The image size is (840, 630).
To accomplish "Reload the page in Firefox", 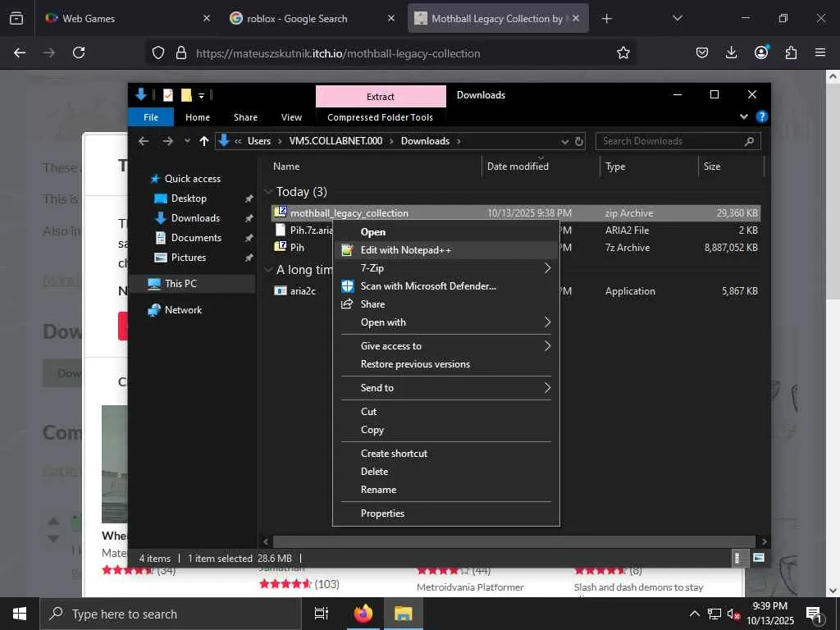I will coord(79,52).
